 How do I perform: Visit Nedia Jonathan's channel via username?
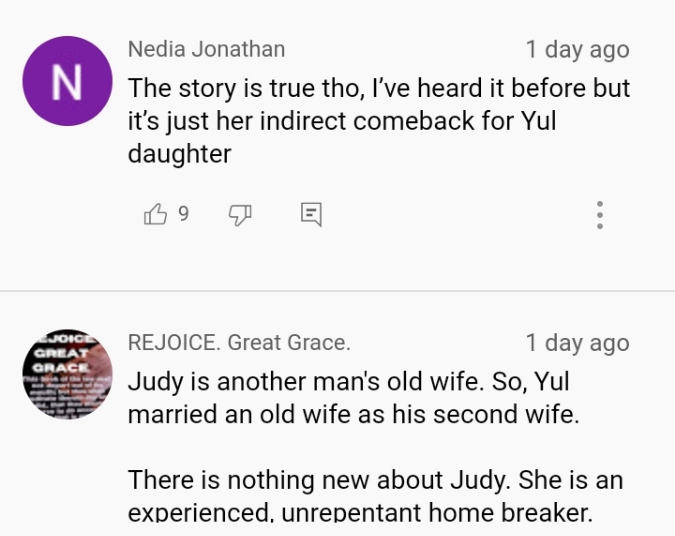tap(206, 49)
